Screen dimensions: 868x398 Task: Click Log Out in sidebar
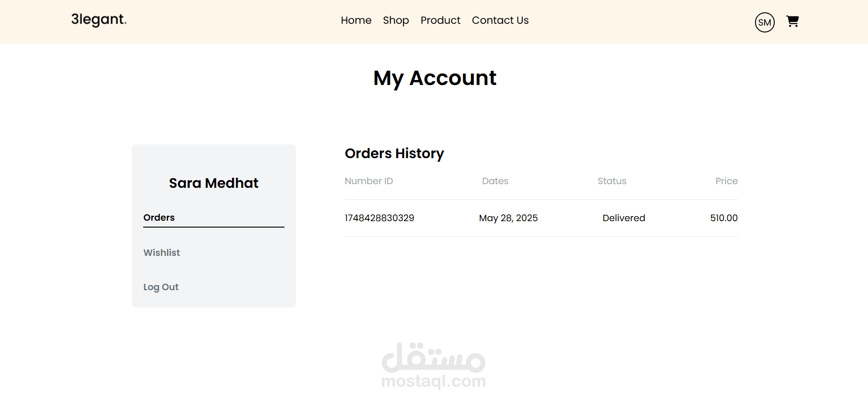tap(161, 287)
